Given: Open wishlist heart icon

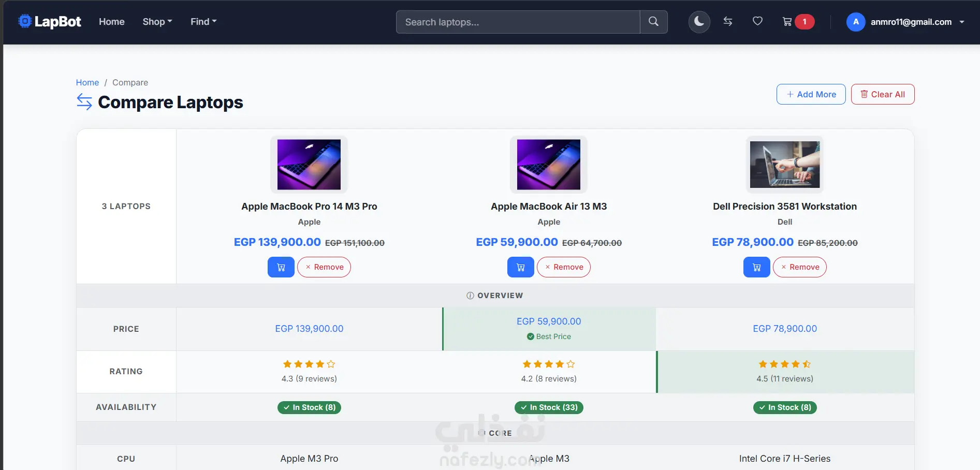Looking at the screenshot, I should click(757, 21).
